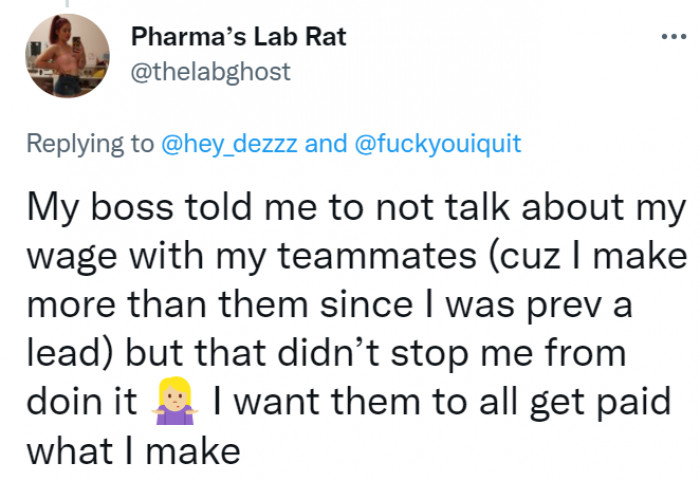The image size is (700, 481).
Task: Open Pharma's Lab Rat profile picture
Action: [x=68, y=56]
